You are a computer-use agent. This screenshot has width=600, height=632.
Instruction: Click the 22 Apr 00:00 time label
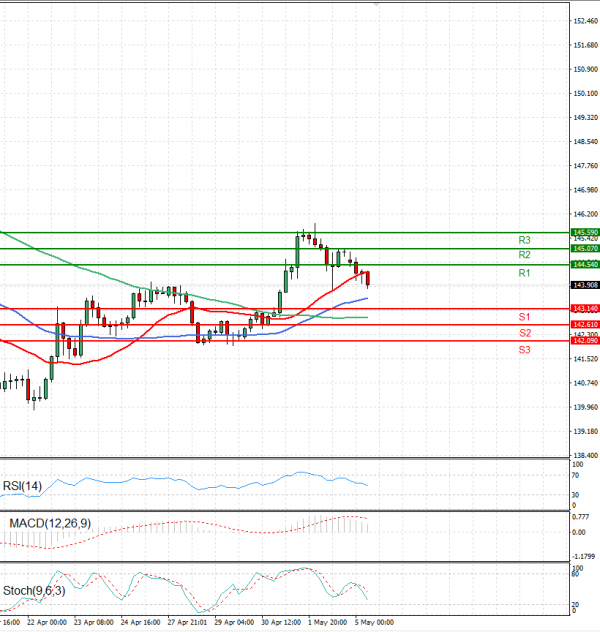45,622
